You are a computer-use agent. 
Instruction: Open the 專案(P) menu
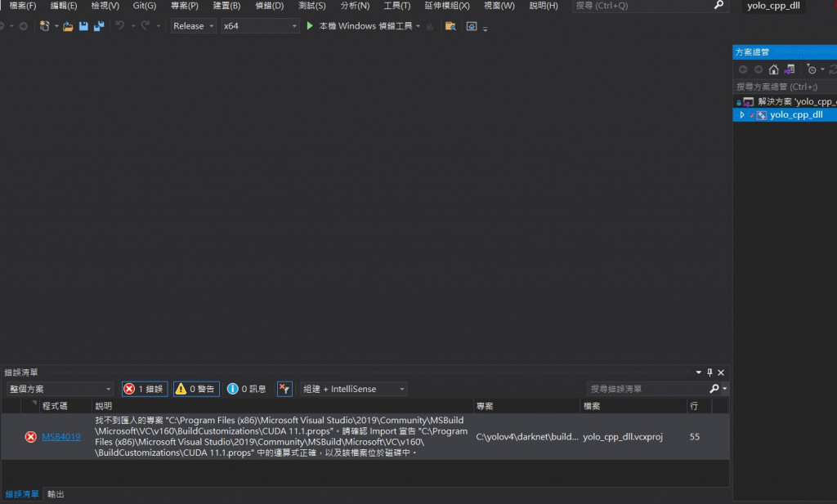point(184,6)
